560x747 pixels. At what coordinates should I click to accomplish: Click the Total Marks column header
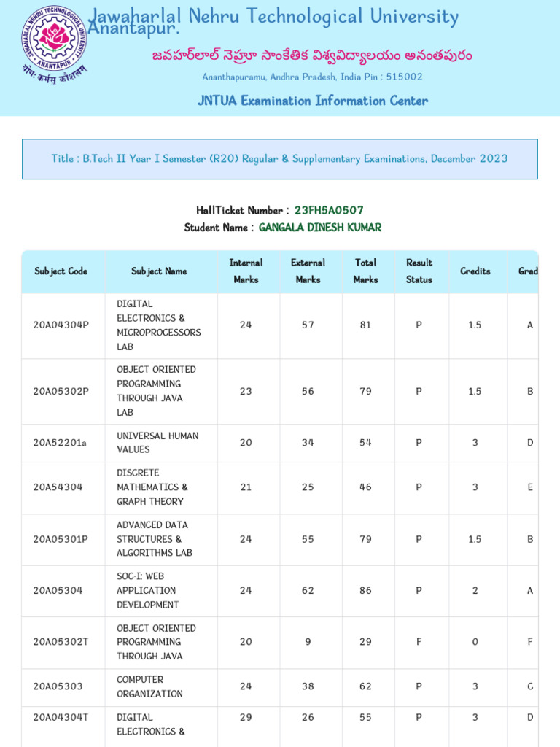[x=366, y=271]
